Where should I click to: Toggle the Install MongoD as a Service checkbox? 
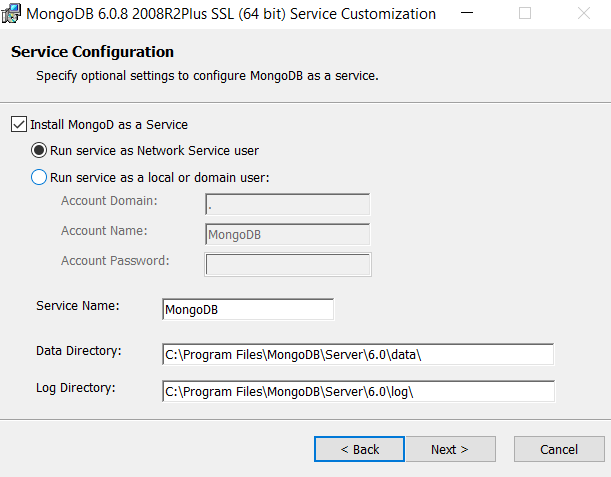pyautogui.click(x=19, y=125)
